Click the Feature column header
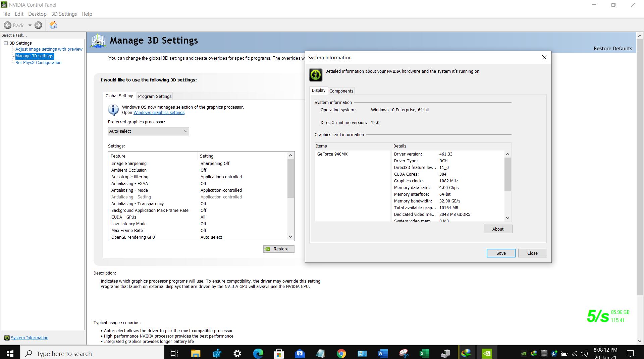644x359 pixels. (153, 156)
